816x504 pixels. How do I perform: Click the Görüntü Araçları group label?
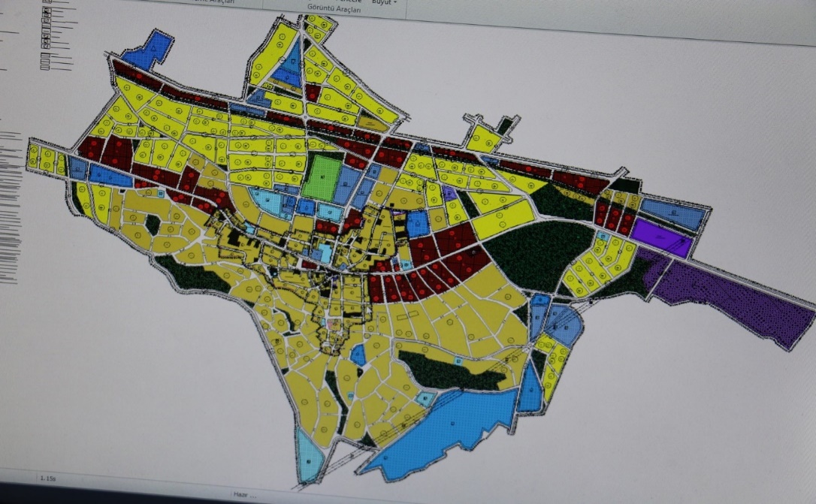pyautogui.click(x=334, y=9)
